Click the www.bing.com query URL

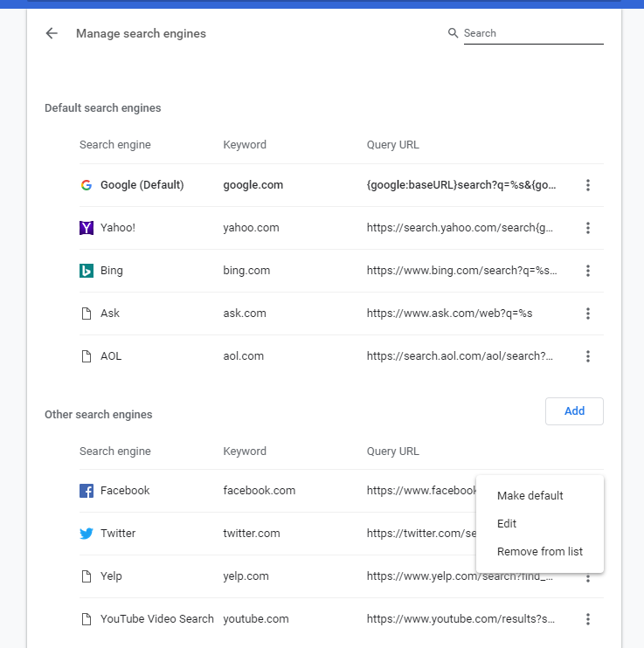pos(461,271)
